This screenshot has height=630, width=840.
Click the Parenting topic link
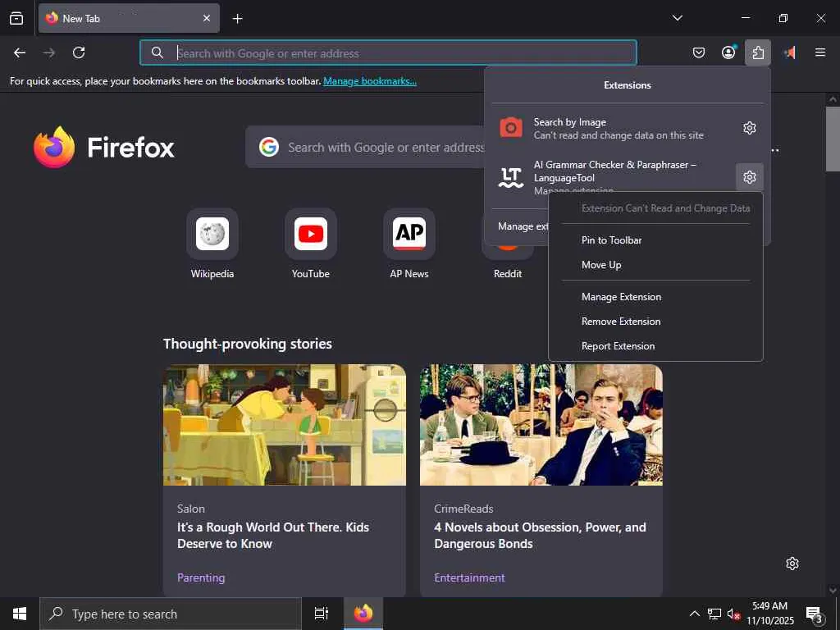pyautogui.click(x=201, y=578)
